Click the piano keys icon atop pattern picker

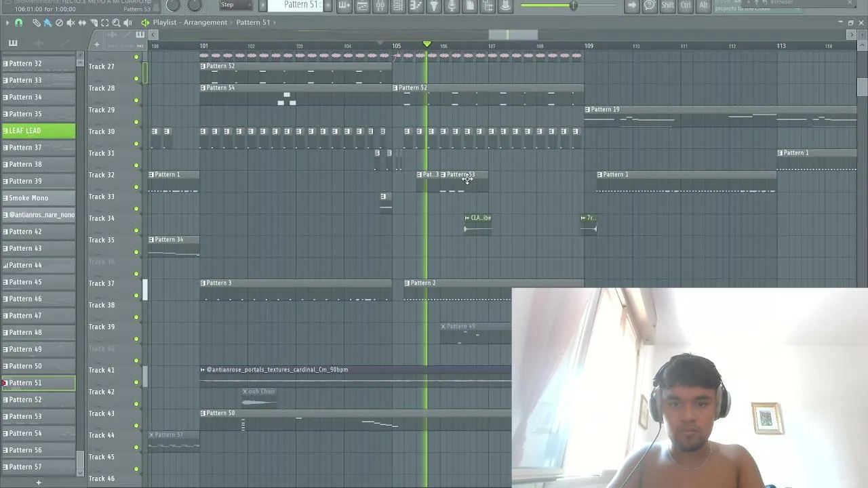click(x=13, y=43)
